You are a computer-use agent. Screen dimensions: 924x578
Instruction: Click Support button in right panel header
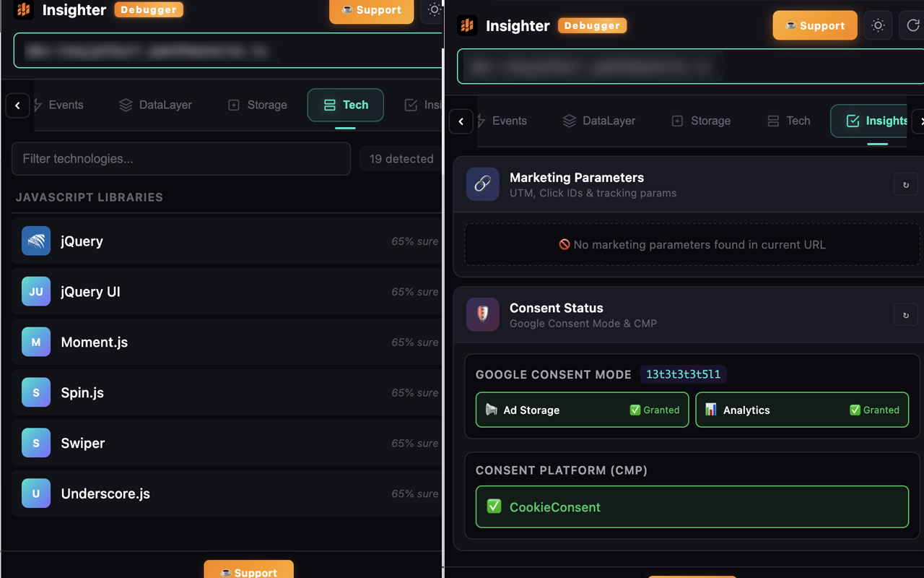815,25
